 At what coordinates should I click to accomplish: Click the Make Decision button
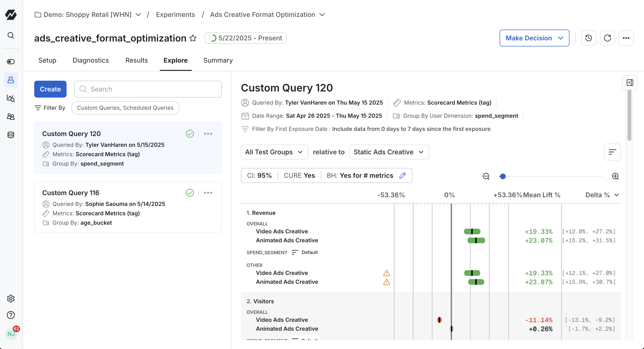click(x=535, y=38)
